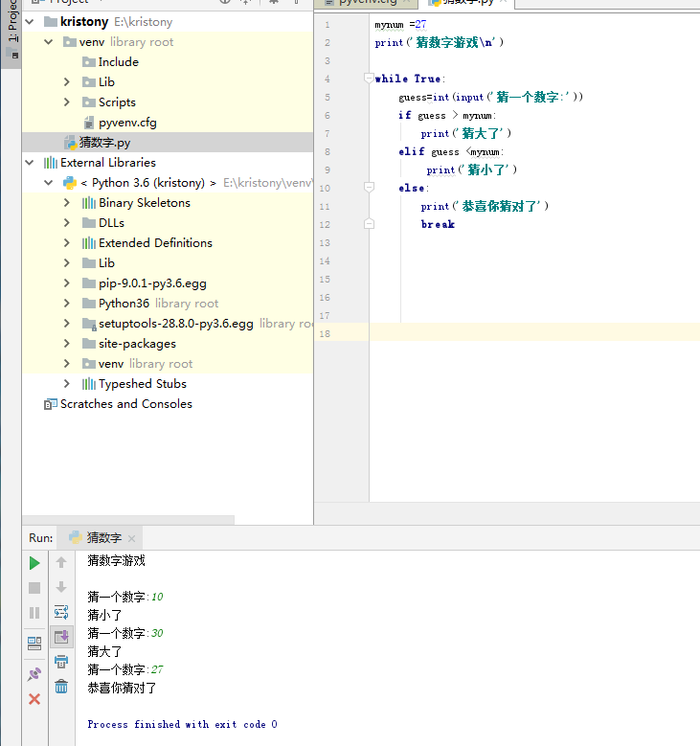
Task: Click the red X close icon in Run toolbar
Action: pyautogui.click(x=34, y=699)
